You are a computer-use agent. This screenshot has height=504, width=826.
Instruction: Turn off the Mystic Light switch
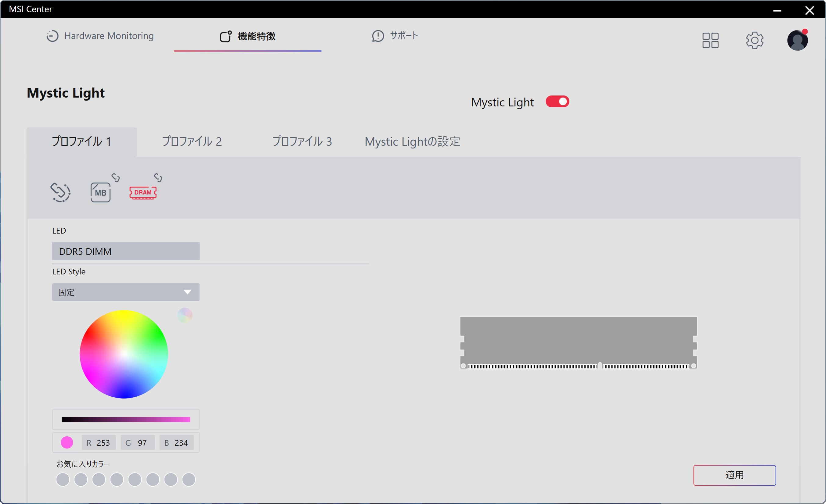(x=557, y=102)
